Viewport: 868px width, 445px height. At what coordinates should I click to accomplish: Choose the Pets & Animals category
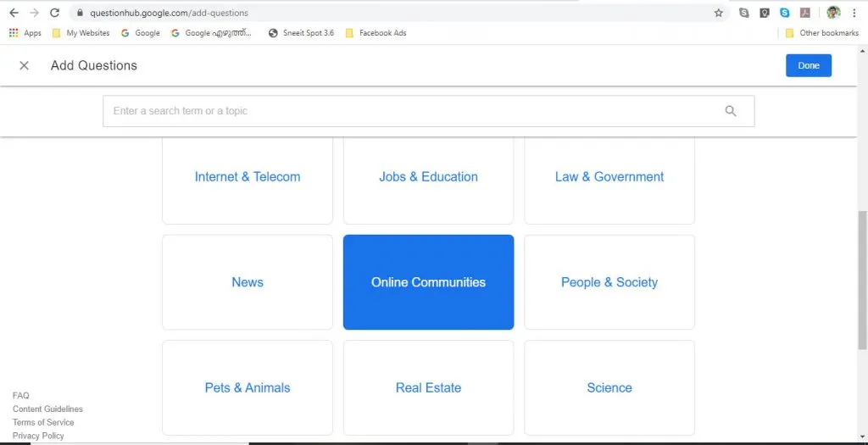click(x=248, y=387)
